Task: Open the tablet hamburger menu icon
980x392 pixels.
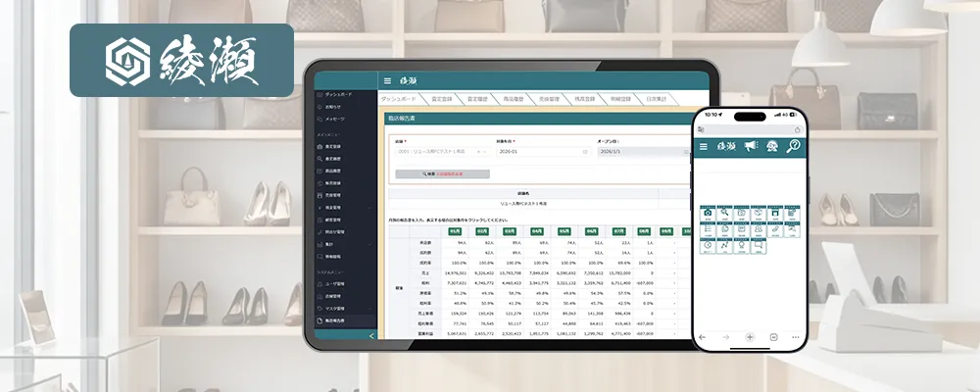Action: point(387,80)
